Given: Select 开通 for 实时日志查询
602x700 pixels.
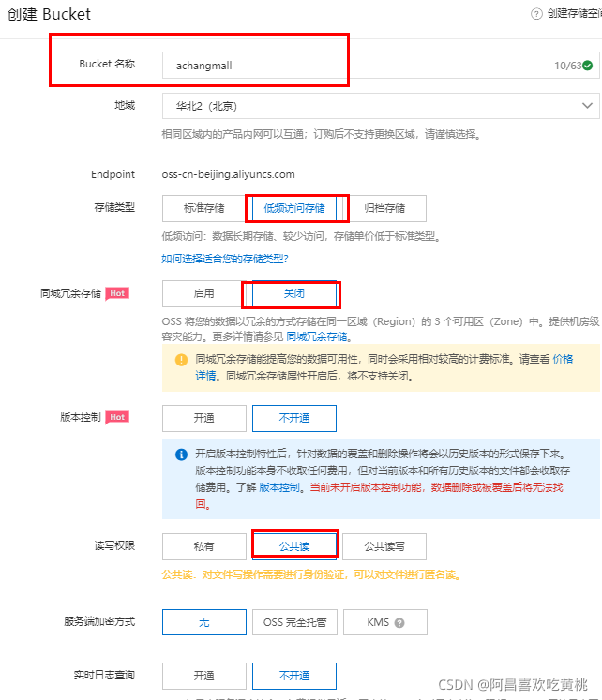Looking at the screenshot, I should 204,676.
